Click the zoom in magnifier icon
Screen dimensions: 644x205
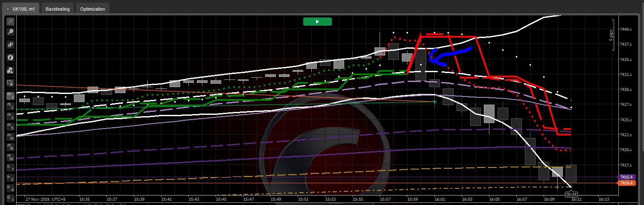[x=10, y=21]
